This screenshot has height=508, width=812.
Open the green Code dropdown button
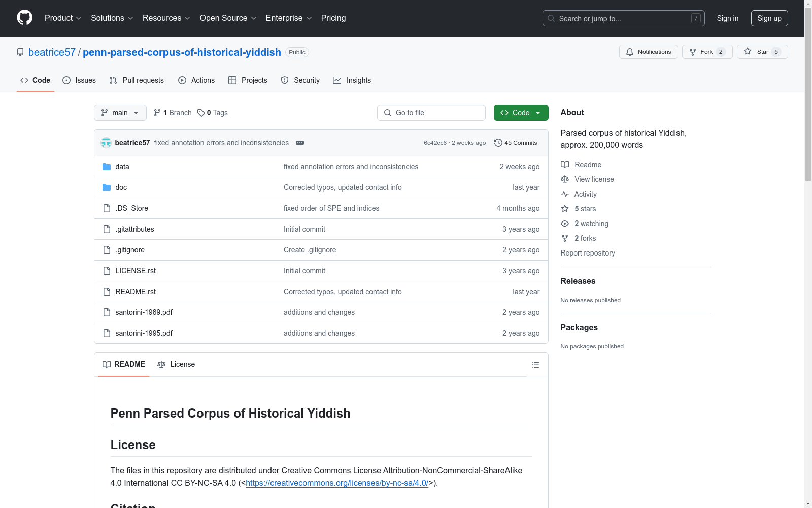coord(521,113)
